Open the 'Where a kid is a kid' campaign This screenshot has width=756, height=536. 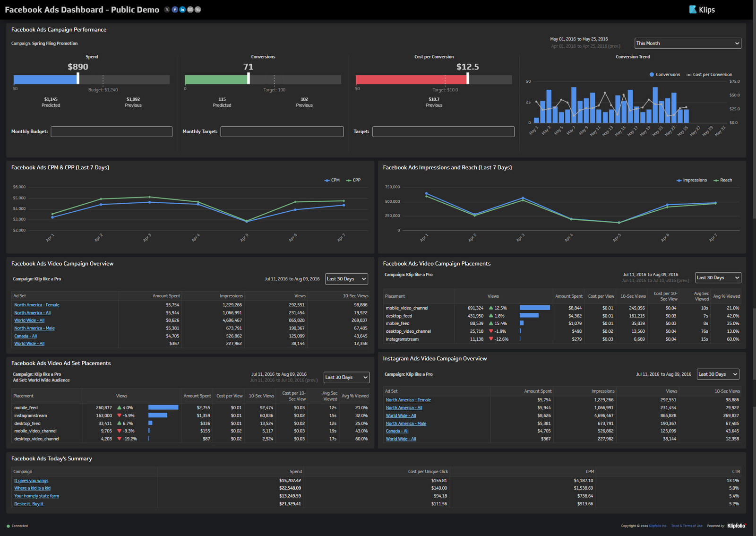point(32,488)
